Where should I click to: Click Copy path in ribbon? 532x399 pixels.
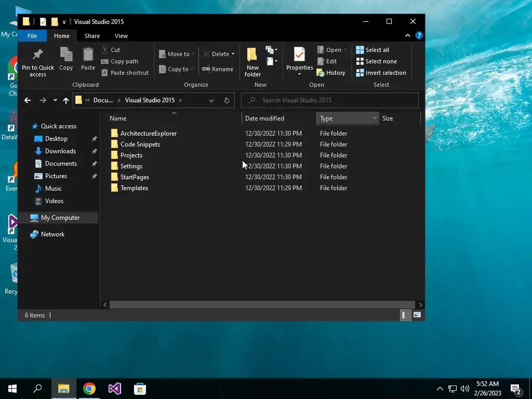pyautogui.click(x=120, y=61)
